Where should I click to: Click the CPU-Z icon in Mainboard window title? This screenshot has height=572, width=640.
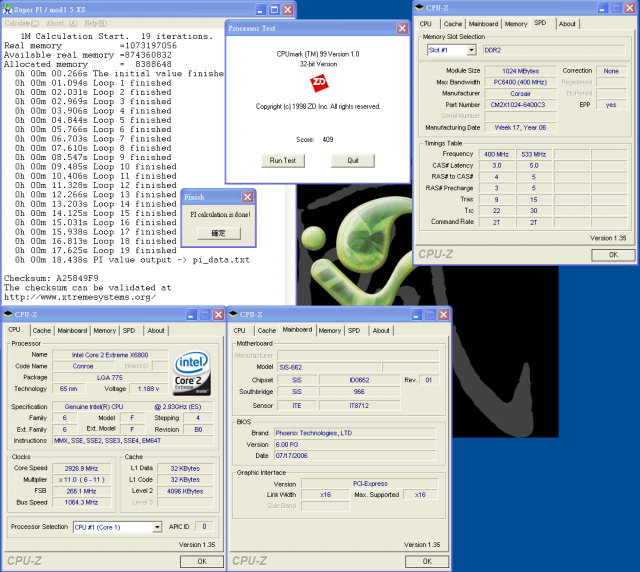[233, 314]
